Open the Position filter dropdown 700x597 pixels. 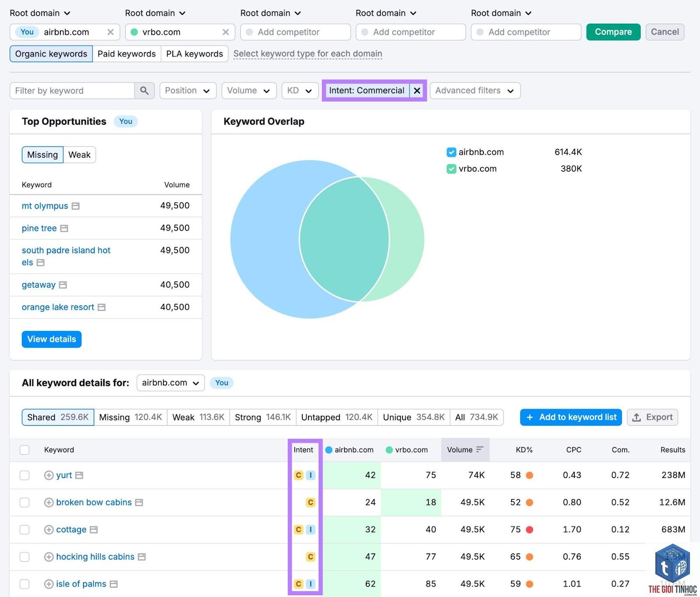(188, 91)
